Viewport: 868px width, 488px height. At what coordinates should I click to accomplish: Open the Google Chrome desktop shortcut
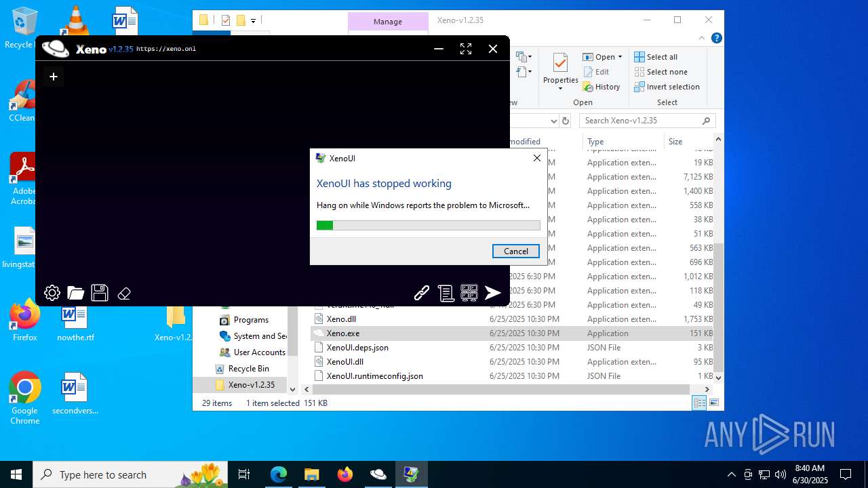[x=25, y=399]
